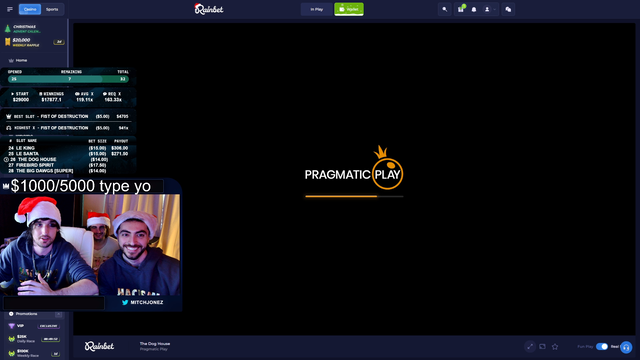
Task: Open Promotions in sidebar
Action: [26, 314]
